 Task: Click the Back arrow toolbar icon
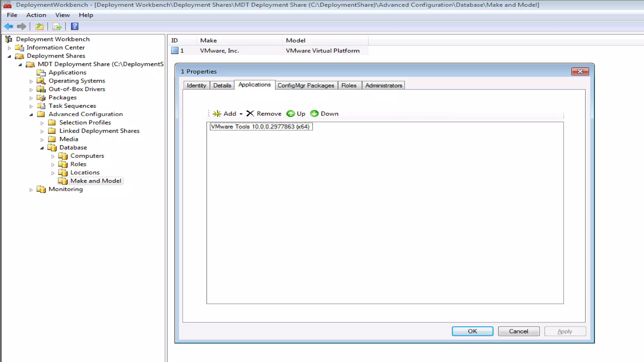[x=8, y=26]
